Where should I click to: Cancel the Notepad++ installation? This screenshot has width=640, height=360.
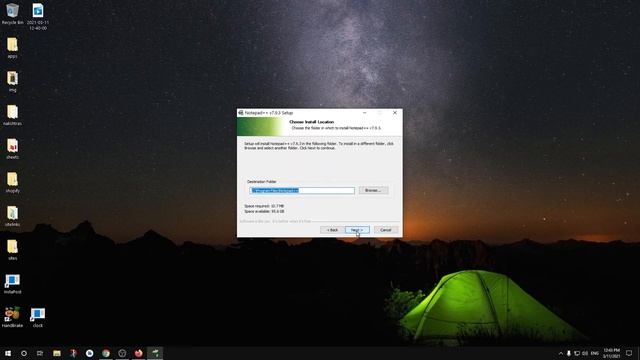coord(386,230)
